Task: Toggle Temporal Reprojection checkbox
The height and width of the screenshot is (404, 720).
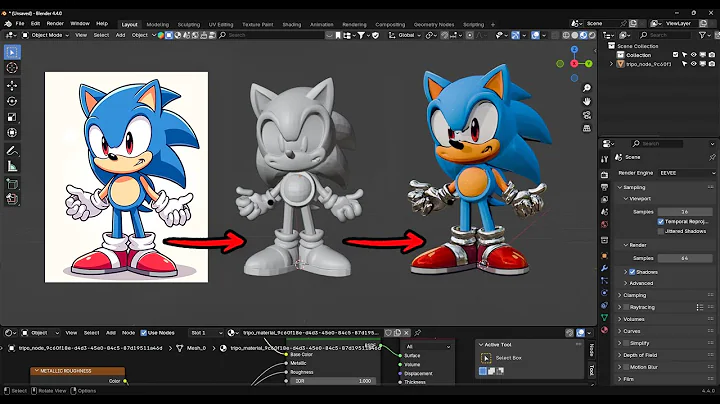Action: (661, 221)
